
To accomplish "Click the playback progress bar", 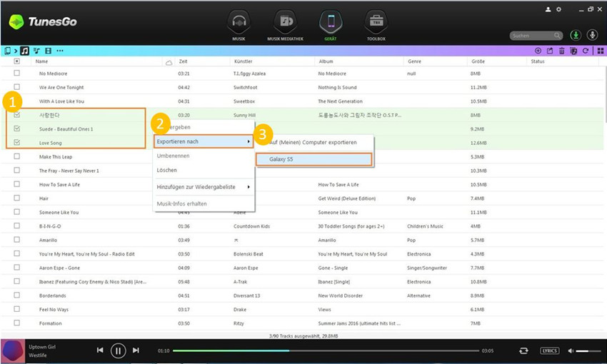I will pos(326,351).
